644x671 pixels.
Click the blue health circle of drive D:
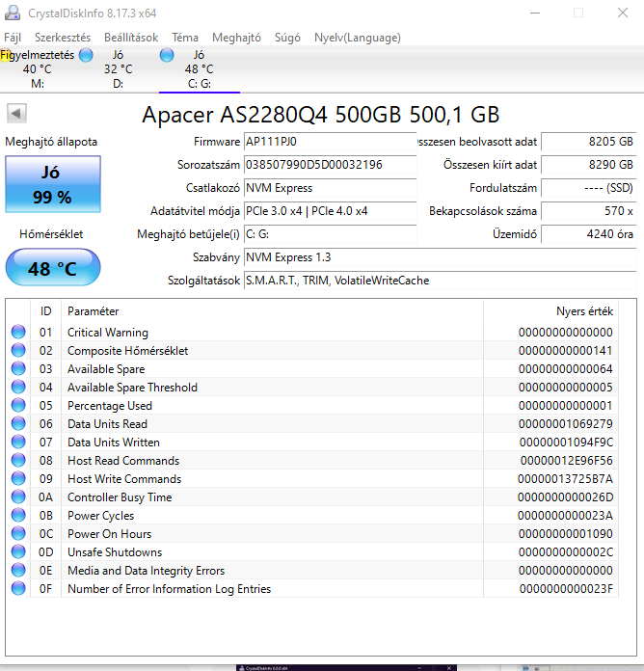(86, 55)
